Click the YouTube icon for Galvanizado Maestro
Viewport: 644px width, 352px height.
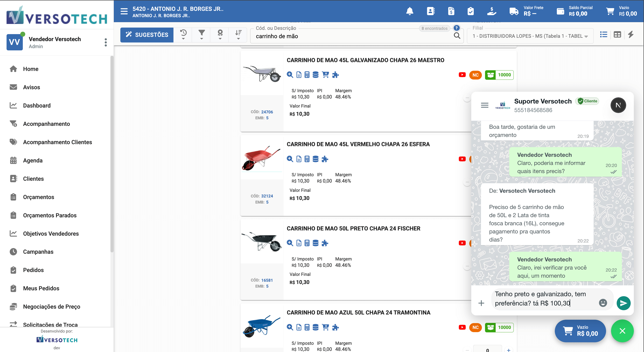[x=462, y=75]
